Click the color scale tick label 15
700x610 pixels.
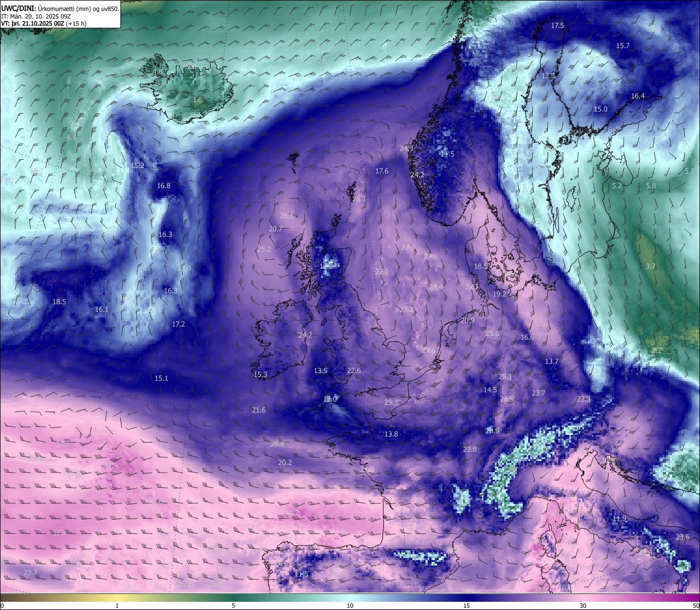[466, 605]
